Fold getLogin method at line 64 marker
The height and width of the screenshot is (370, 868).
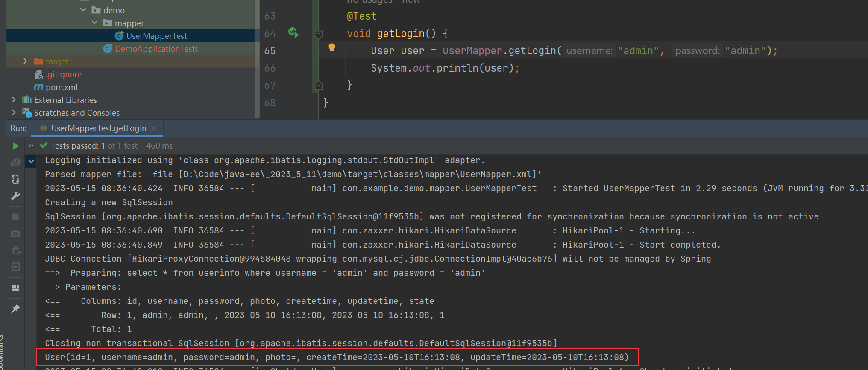pos(319,34)
